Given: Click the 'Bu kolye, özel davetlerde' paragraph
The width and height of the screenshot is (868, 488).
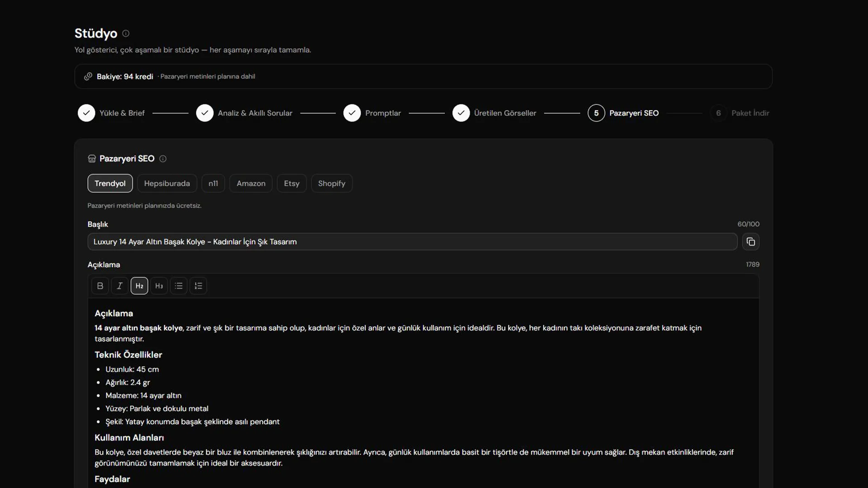Looking at the screenshot, I should pos(414,457).
